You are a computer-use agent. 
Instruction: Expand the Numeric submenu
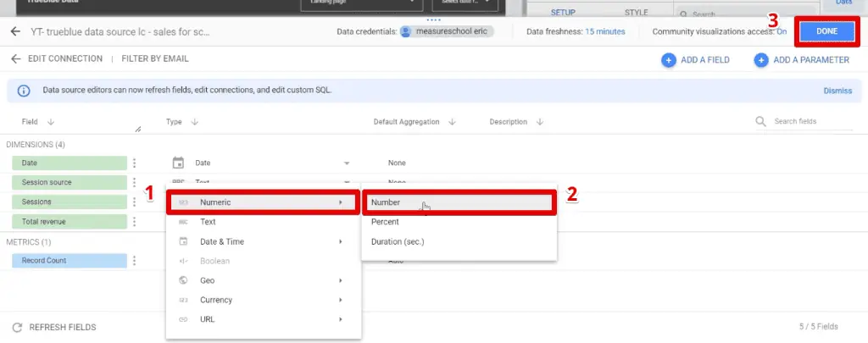(x=264, y=202)
